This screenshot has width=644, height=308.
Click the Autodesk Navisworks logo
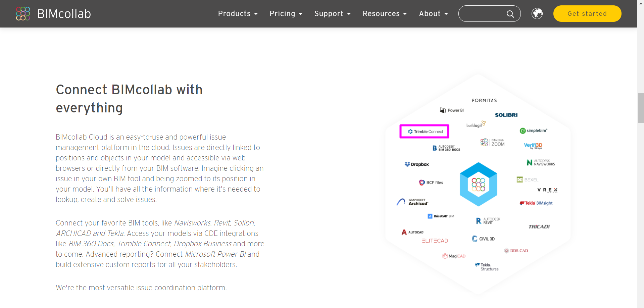pyautogui.click(x=540, y=163)
